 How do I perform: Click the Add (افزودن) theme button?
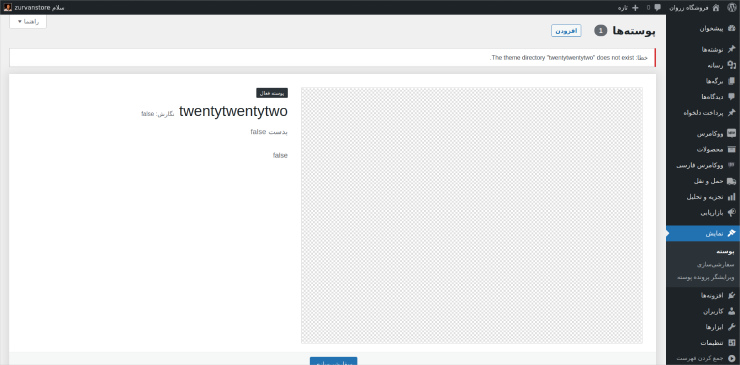pyautogui.click(x=566, y=31)
